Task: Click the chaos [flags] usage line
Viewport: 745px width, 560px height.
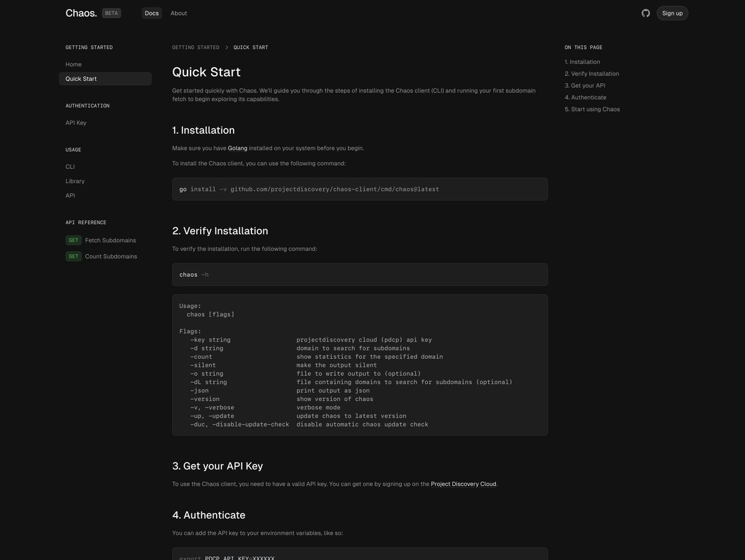Action: (x=210, y=315)
